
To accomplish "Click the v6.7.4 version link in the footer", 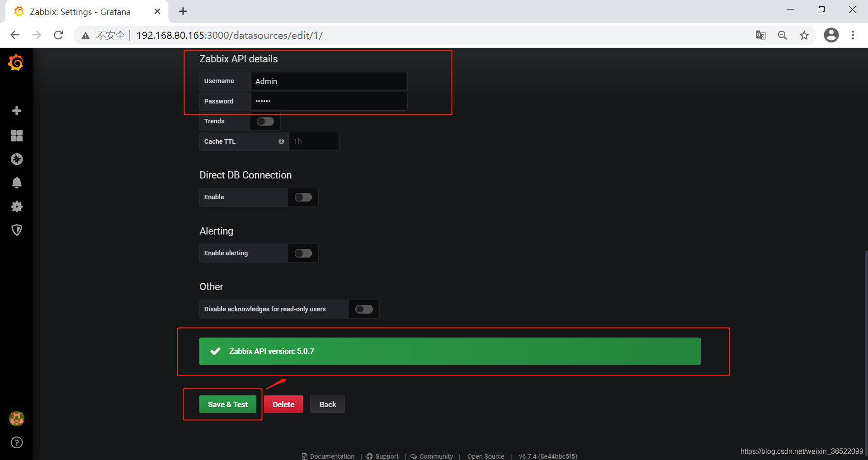I will tap(548, 456).
